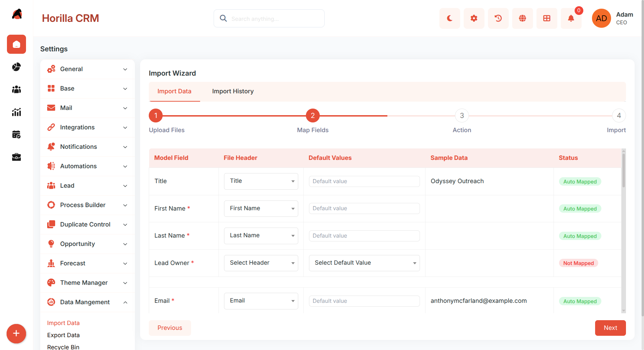Screen dimensions: 644x350
Task: Open the First Name file header dropdown
Action: pyautogui.click(x=261, y=208)
